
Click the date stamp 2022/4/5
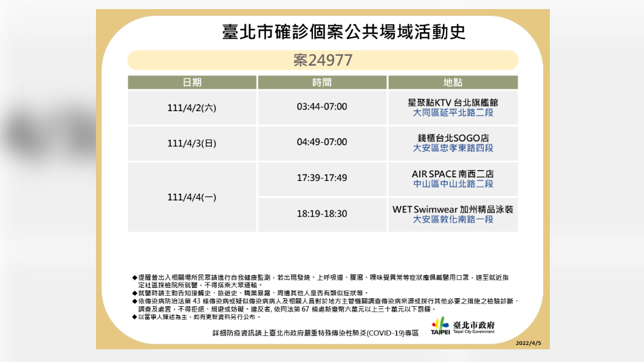pos(528,343)
